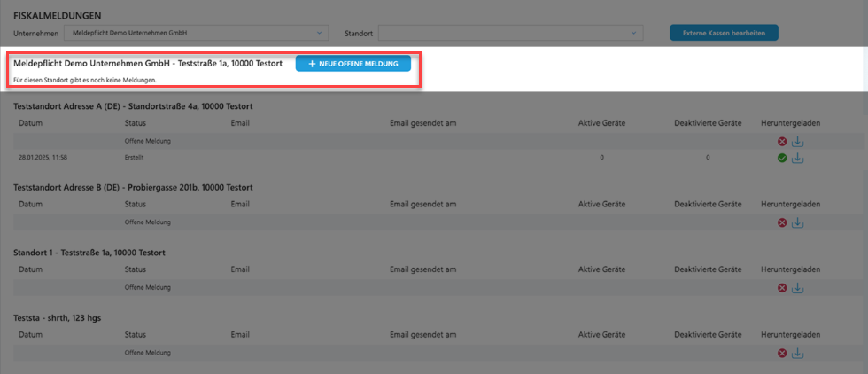Download open report for Teststandort Adresse A

point(797,141)
